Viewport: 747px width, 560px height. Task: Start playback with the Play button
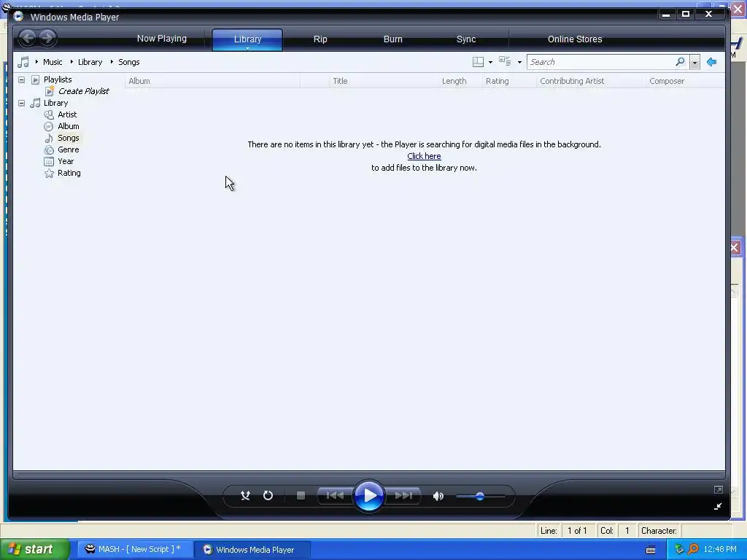(369, 496)
